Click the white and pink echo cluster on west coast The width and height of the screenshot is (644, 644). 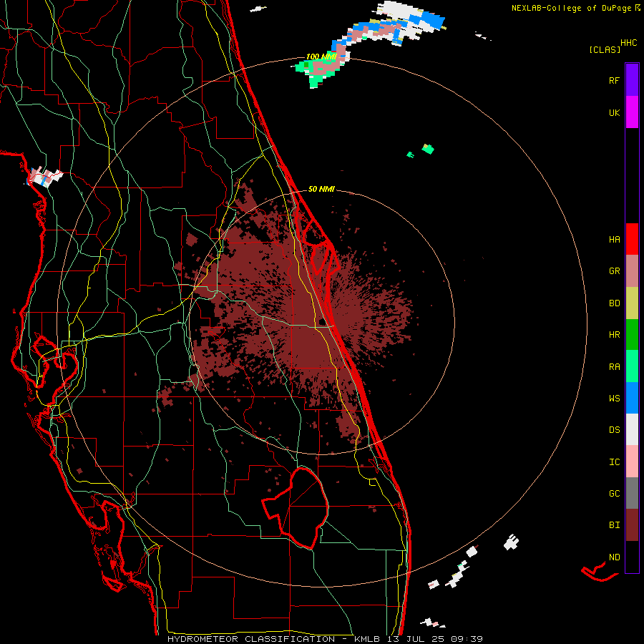(x=44, y=177)
